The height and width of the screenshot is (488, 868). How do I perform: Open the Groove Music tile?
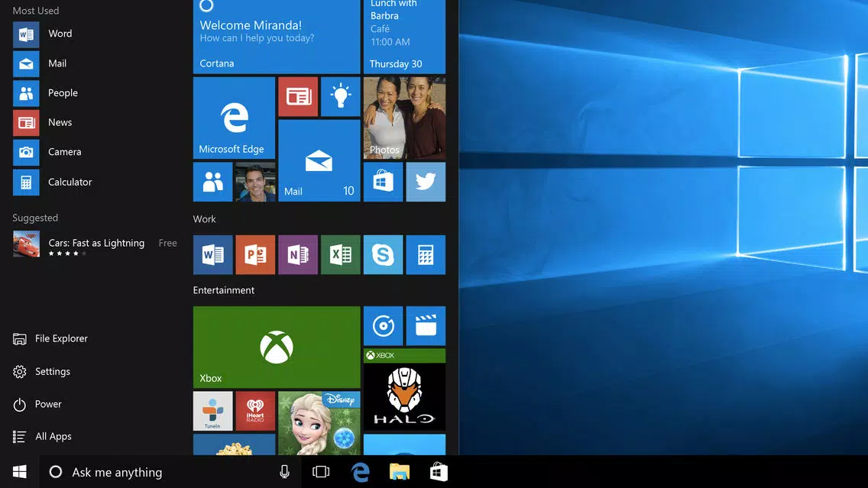click(x=383, y=326)
